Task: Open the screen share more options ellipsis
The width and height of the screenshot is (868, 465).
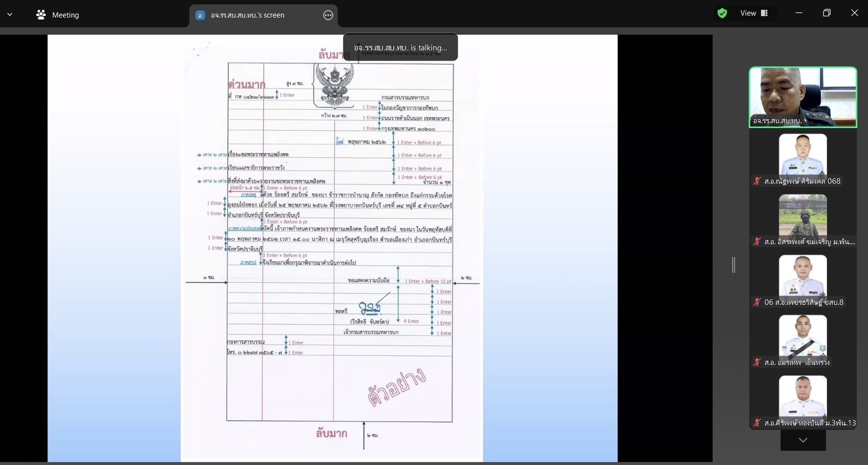Action: click(328, 15)
